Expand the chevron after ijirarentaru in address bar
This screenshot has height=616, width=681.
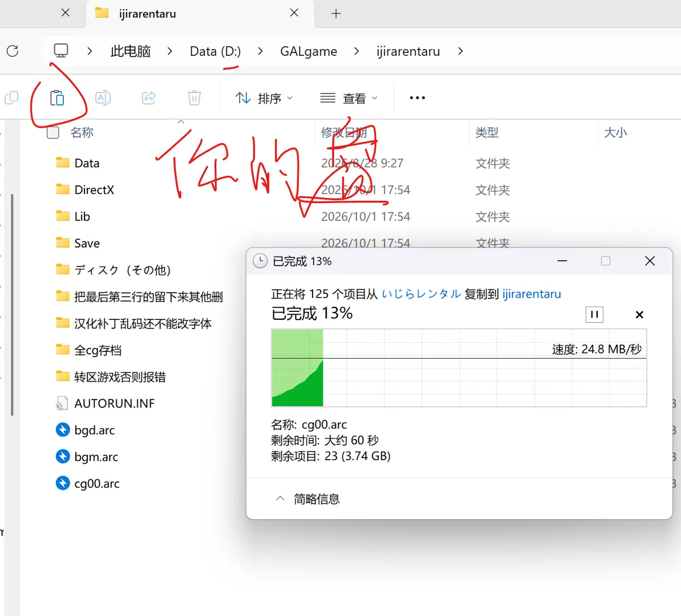coord(460,51)
